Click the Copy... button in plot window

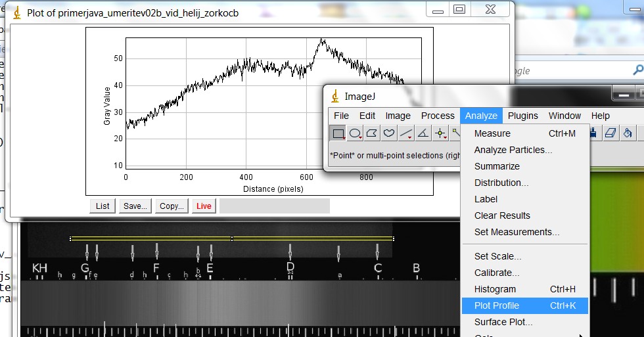click(x=172, y=206)
